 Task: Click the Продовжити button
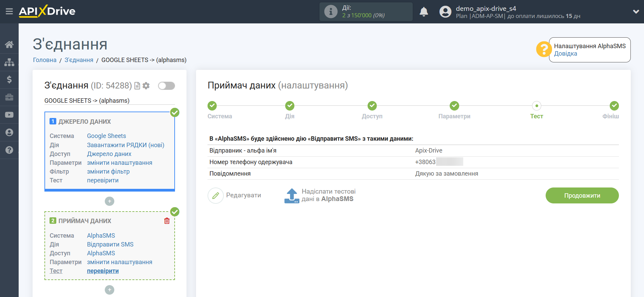582,196
